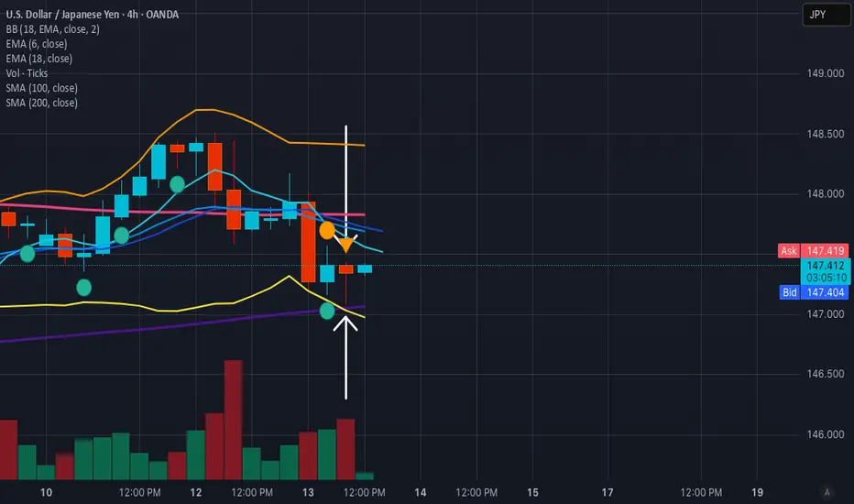Open the JPY currency selector
The width and height of the screenshot is (854, 504).
[827, 15]
